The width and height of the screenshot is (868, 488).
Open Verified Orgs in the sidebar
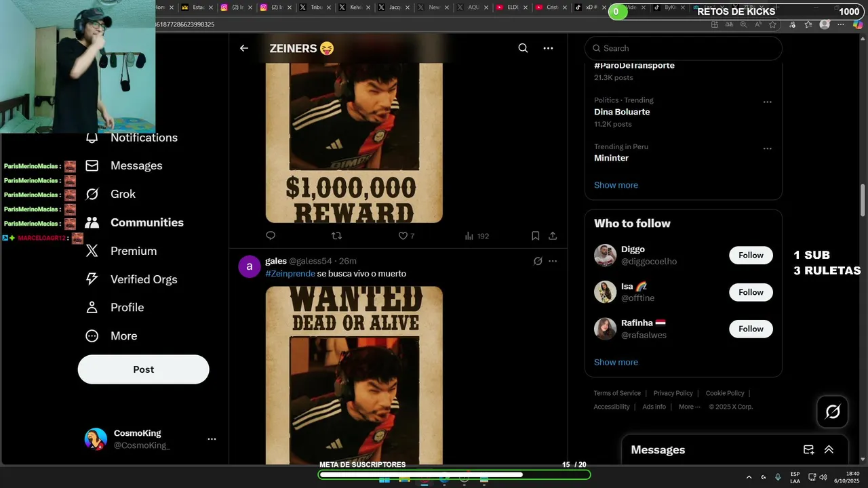[131, 280]
